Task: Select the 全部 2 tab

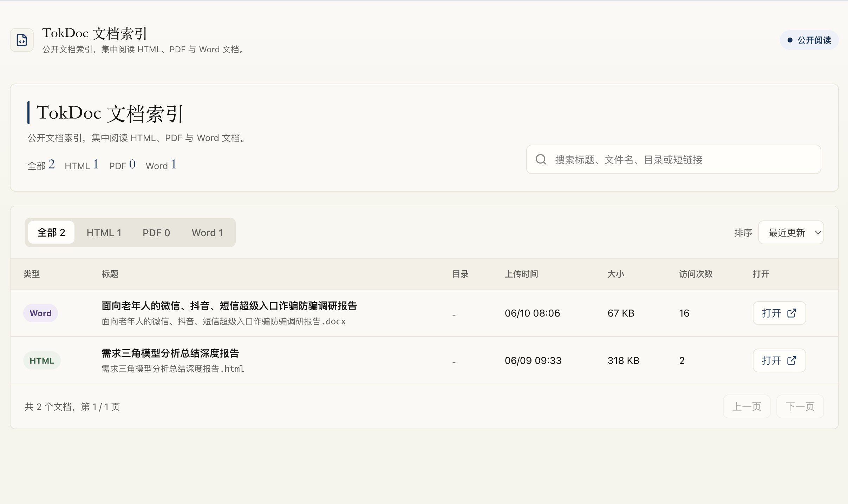Action: coord(51,232)
